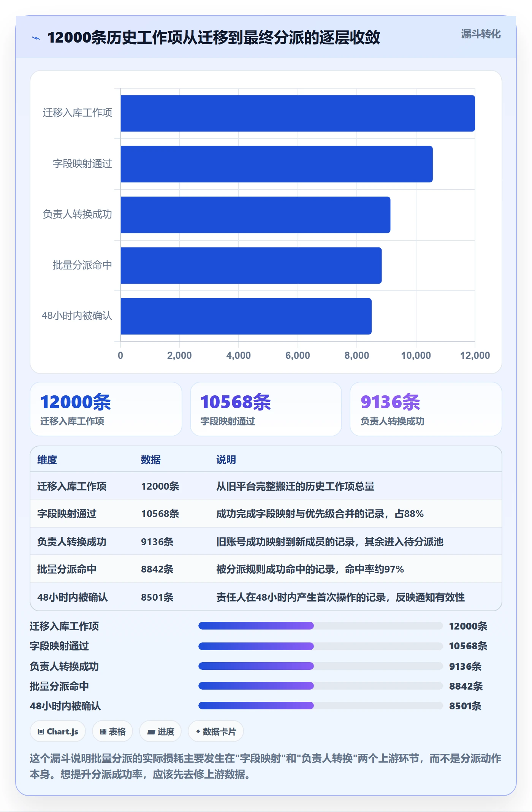Click the 8842条 cell in the table
Screen dimensions: 532x812
point(157,569)
